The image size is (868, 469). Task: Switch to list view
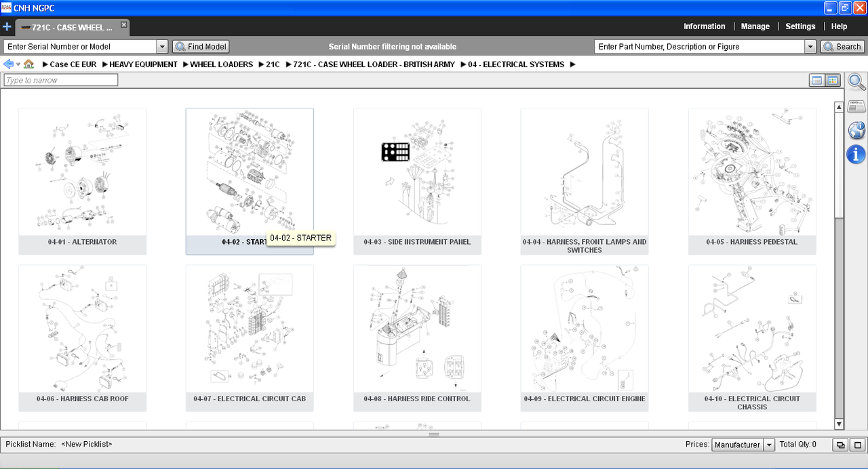(817, 81)
